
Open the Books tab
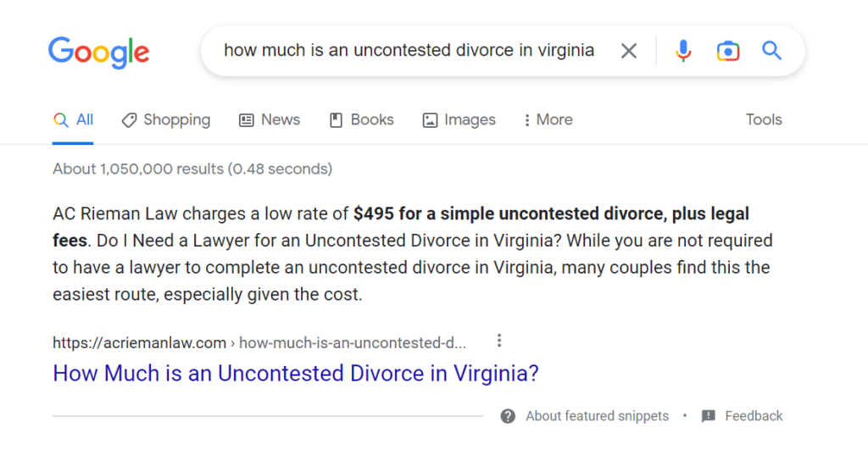coord(361,120)
